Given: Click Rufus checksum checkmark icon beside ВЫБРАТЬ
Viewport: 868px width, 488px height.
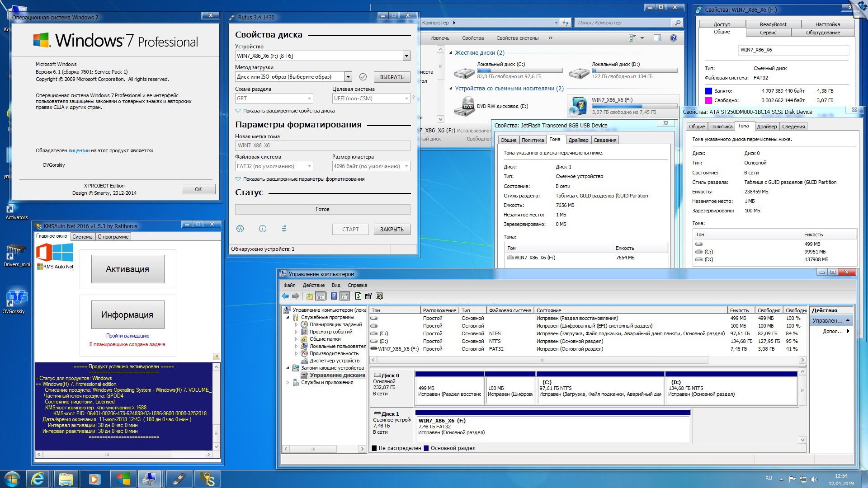Looking at the screenshot, I should (363, 77).
